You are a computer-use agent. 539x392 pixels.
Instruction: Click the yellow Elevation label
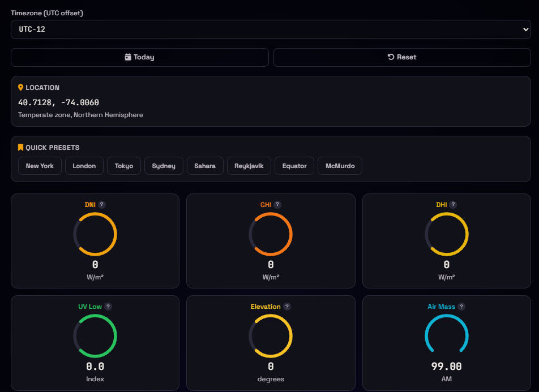[266, 307]
